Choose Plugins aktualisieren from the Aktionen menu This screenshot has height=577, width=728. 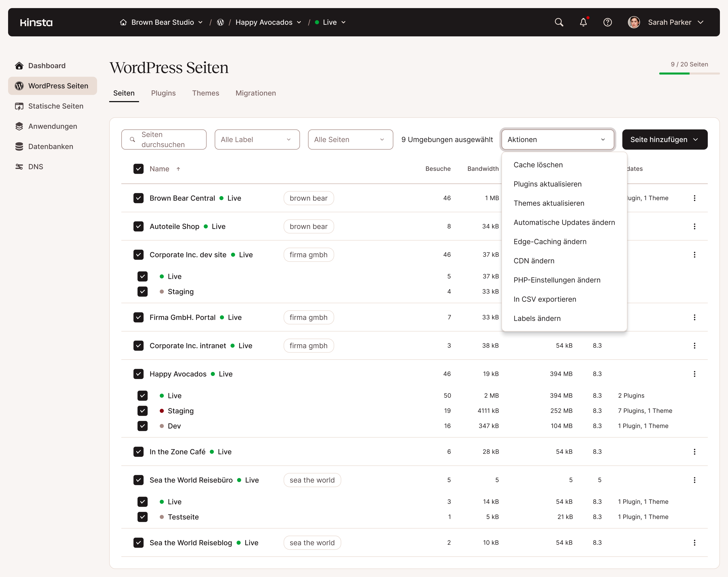pyautogui.click(x=547, y=184)
